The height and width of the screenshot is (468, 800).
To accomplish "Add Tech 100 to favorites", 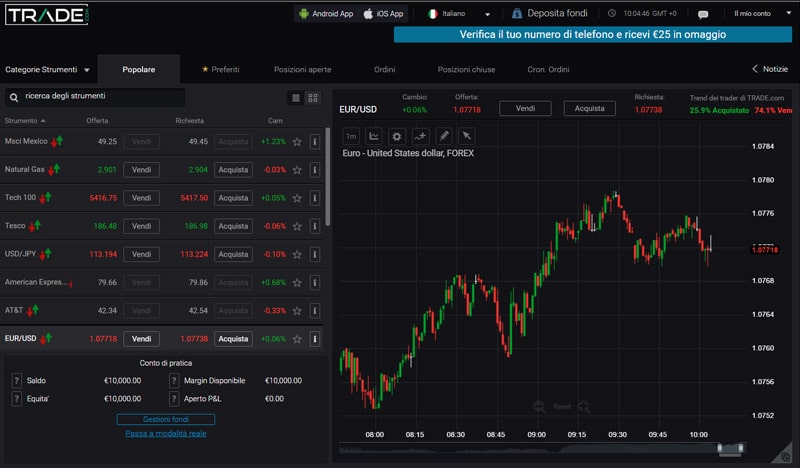I will pos(297,198).
